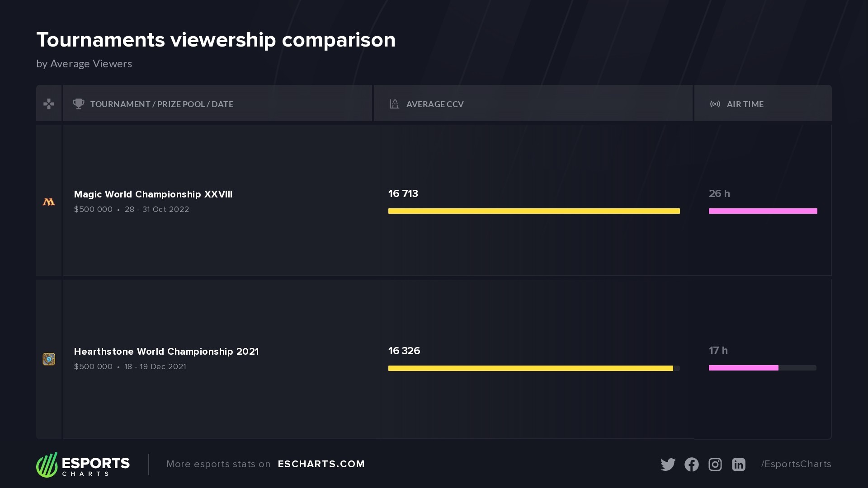Open Hearthstone World Championship 2021 title
This screenshot has height=488, width=868.
point(166,352)
